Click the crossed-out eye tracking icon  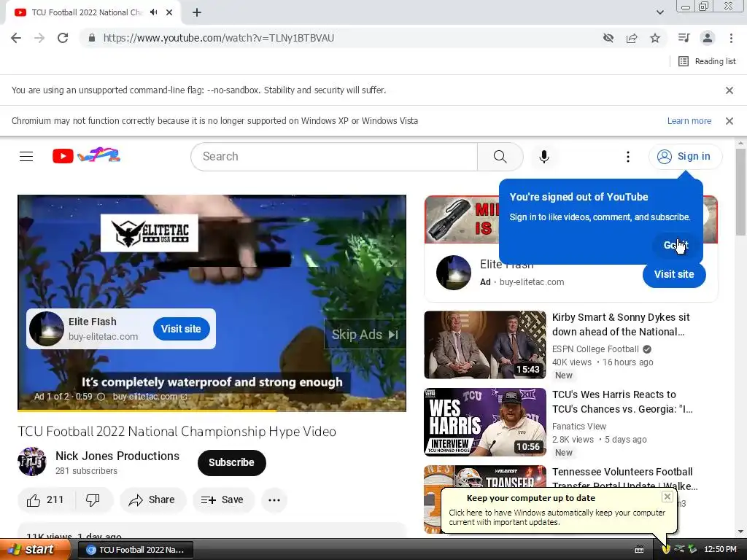(608, 38)
